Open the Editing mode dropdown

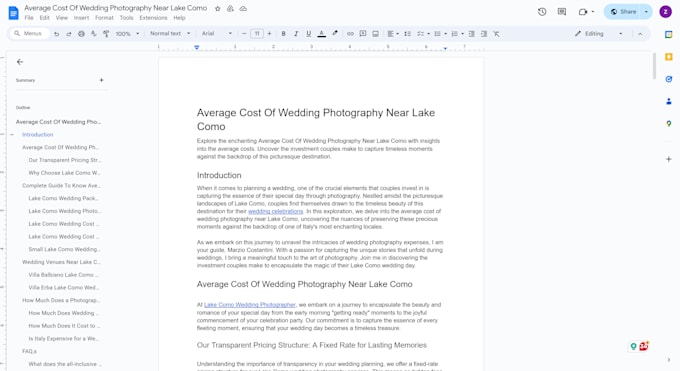click(x=599, y=33)
